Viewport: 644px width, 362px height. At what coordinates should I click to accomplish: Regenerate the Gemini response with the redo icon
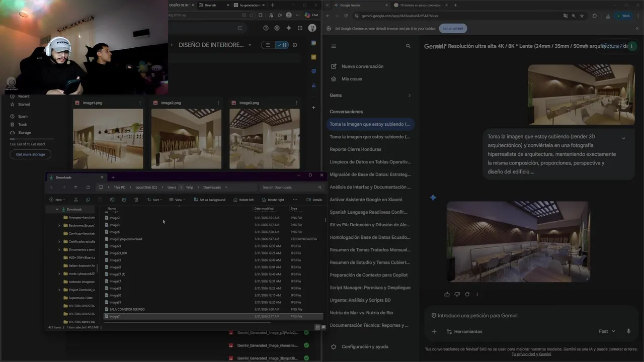click(467, 294)
